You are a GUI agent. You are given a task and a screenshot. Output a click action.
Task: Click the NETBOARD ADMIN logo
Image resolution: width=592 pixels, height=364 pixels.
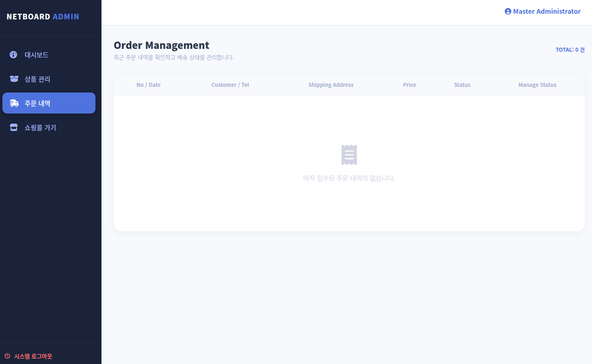(43, 17)
